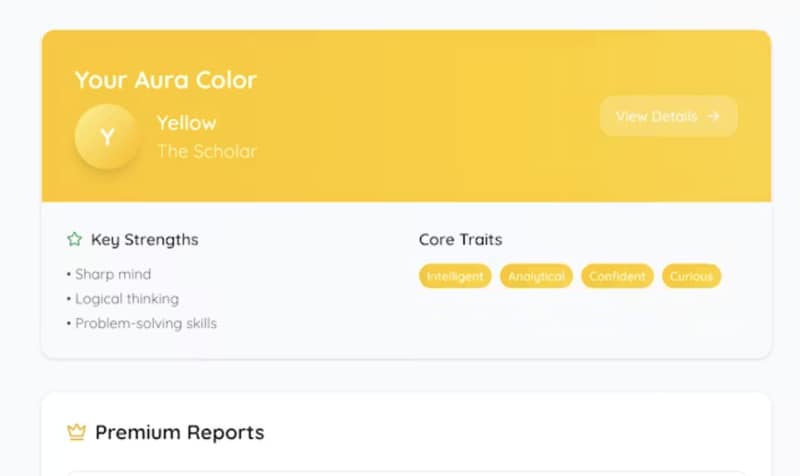Select the Confident trait tag
The width and height of the screenshot is (800, 476).
(x=617, y=276)
